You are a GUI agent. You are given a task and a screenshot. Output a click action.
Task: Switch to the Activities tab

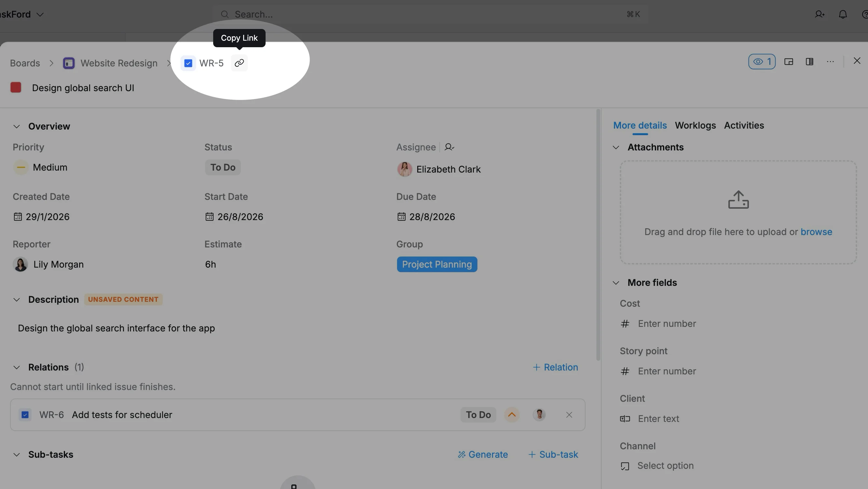click(x=744, y=125)
